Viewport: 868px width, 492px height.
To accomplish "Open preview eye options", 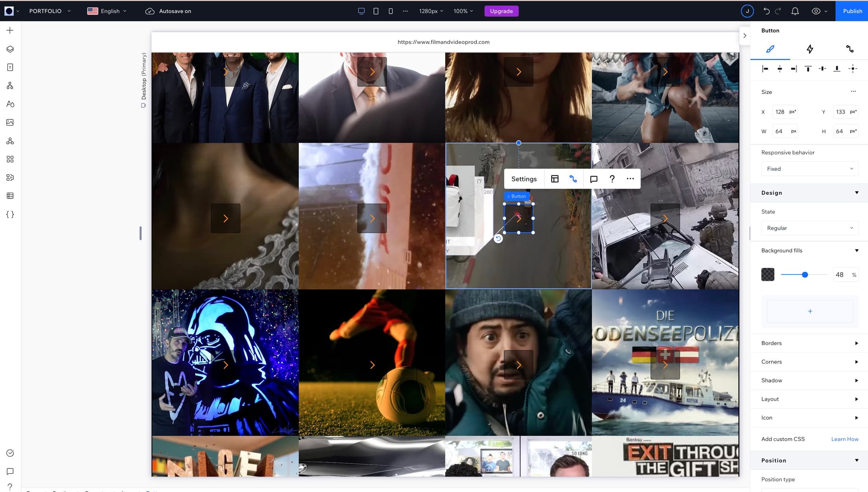I will pos(819,11).
